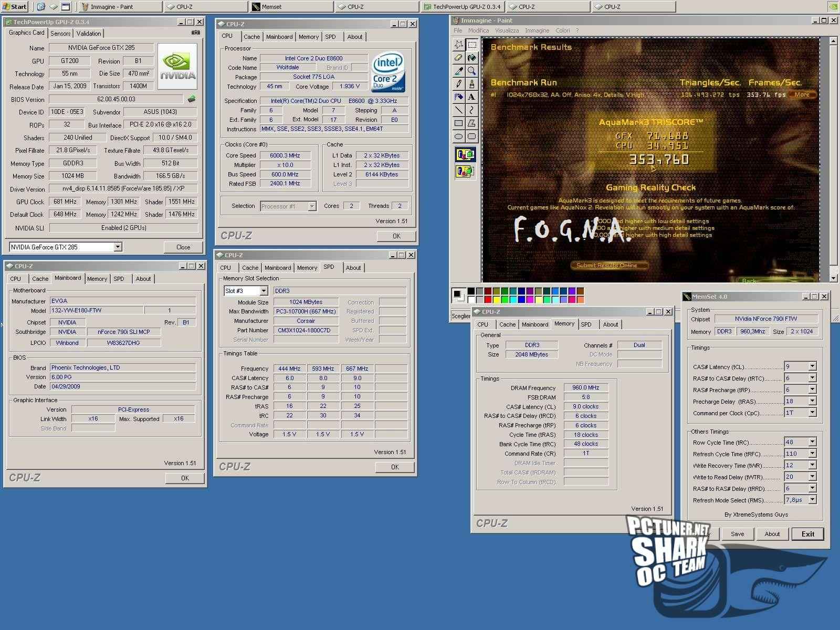Enable opaque selection mode in Paint
The height and width of the screenshot is (630, 840).
465,155
